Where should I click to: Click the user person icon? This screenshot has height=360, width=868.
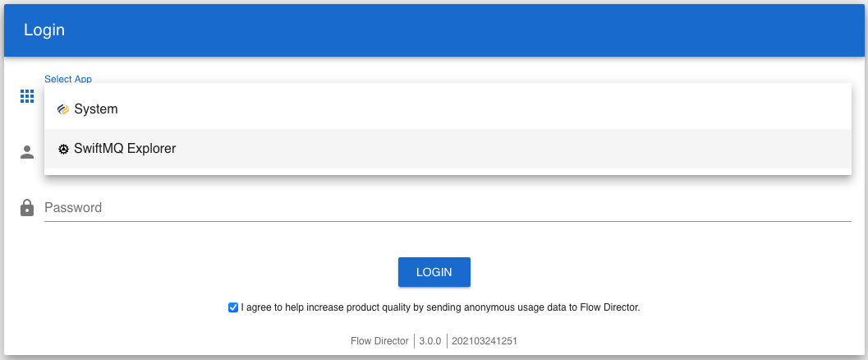click(x=27, y=152)
